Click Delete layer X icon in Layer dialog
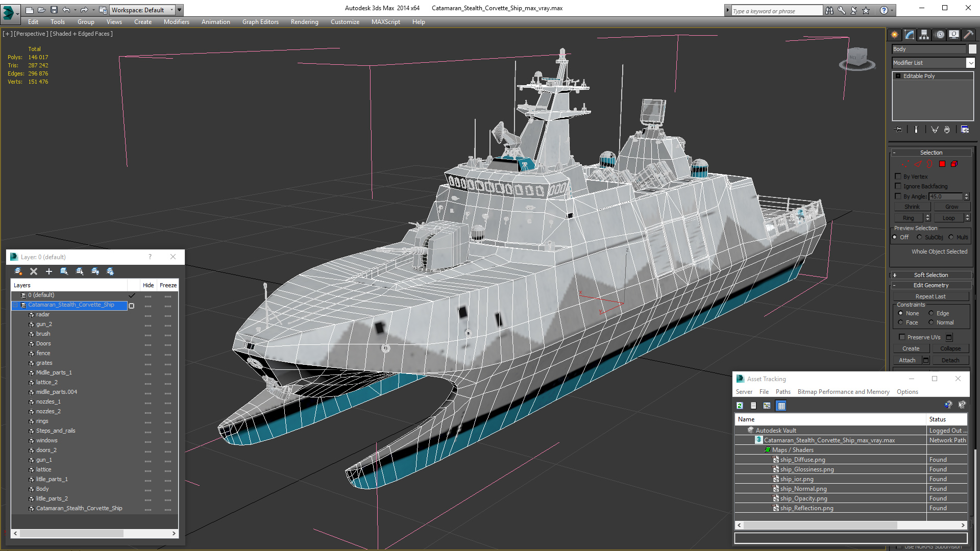Screen dimensions: 980x551 tap(34, 271)
